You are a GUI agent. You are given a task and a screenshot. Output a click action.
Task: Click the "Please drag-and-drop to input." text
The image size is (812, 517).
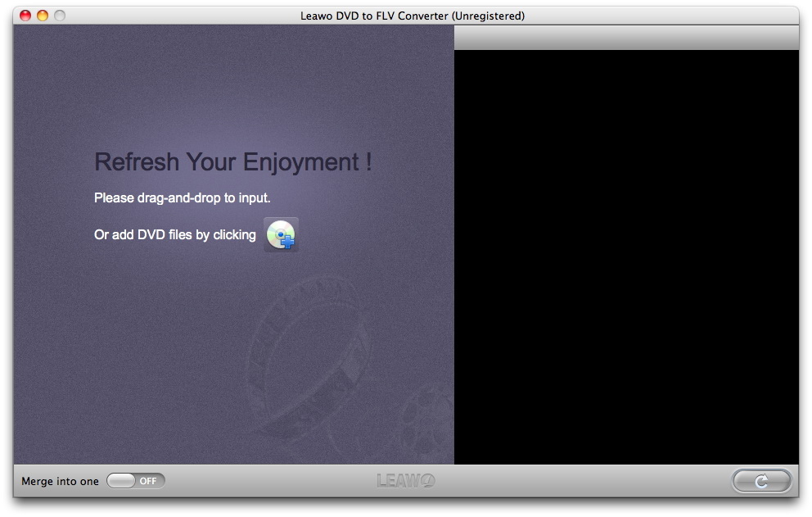tap(182, 197)
